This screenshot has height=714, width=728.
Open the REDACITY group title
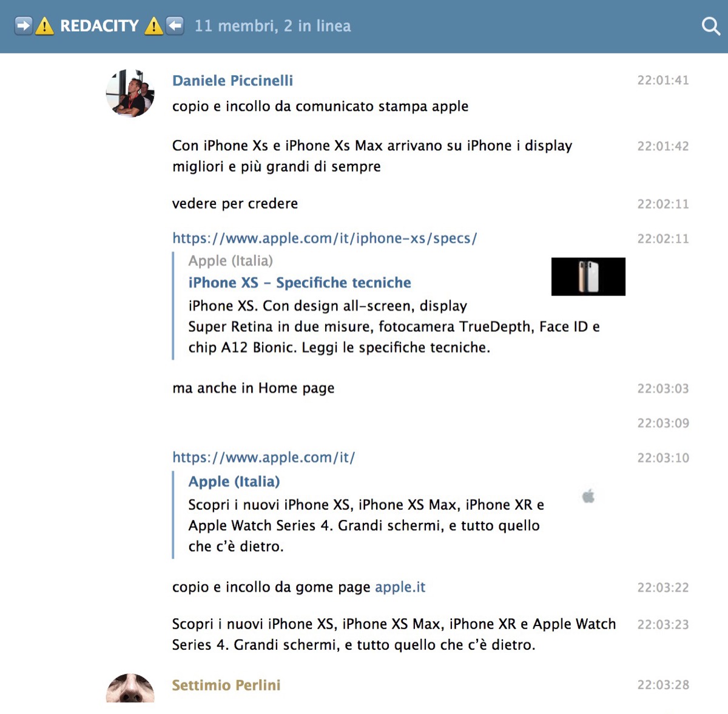pos(99,26)
